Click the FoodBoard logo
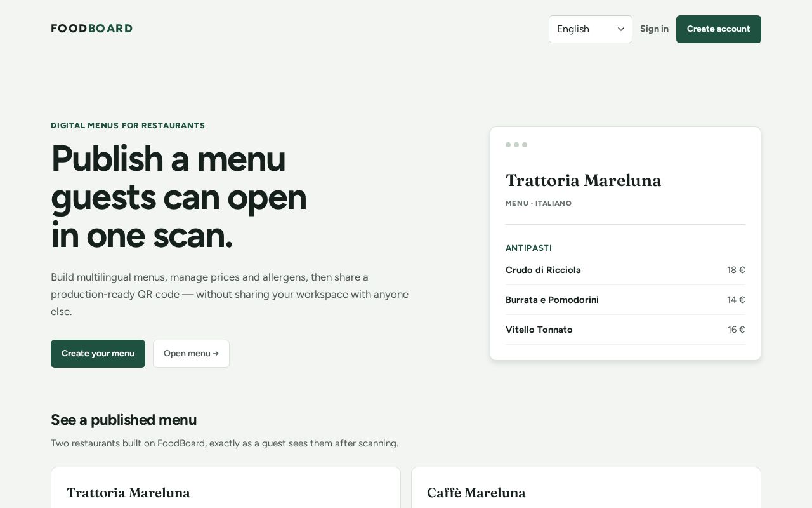The image size is (812, 508). pos(92,29)
